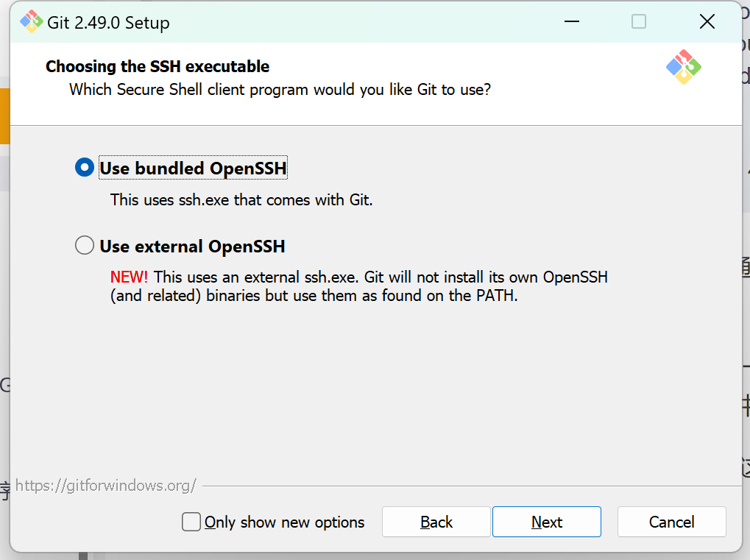Click the Choosing the SSH executable heading

158,66
